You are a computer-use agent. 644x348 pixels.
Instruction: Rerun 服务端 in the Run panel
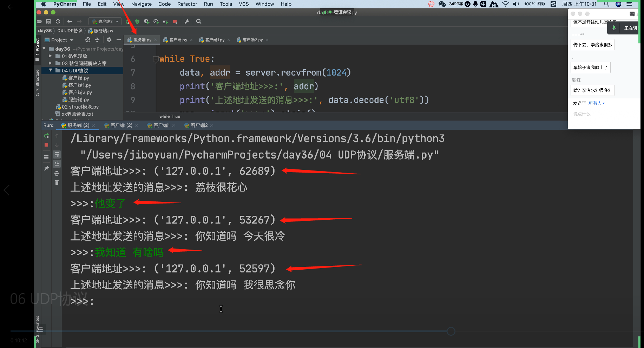tap(46, 135)
